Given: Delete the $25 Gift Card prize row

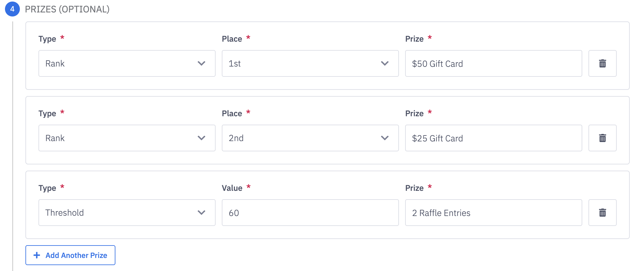Looking at the screenshot, I should click(x=602, y=138).
